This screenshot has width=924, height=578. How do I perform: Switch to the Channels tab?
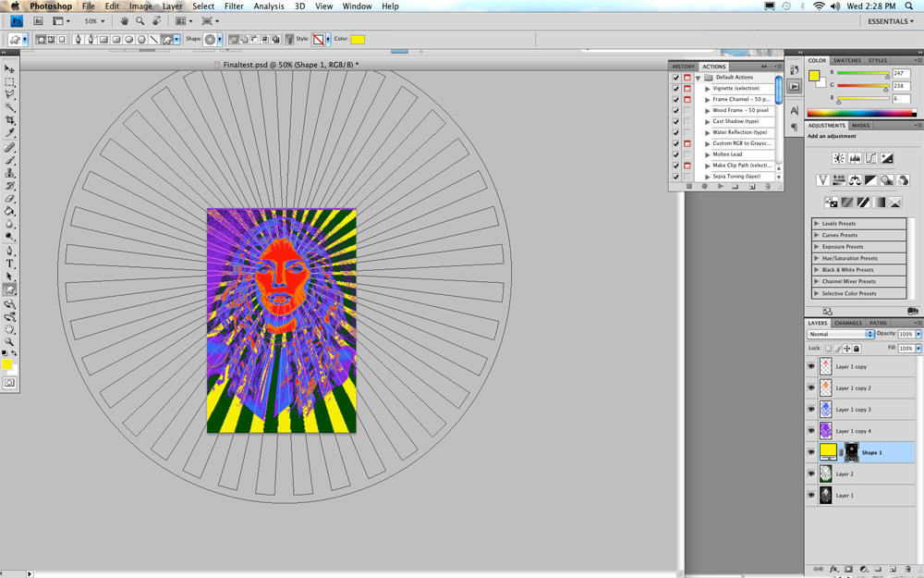[x=848, y=323]
